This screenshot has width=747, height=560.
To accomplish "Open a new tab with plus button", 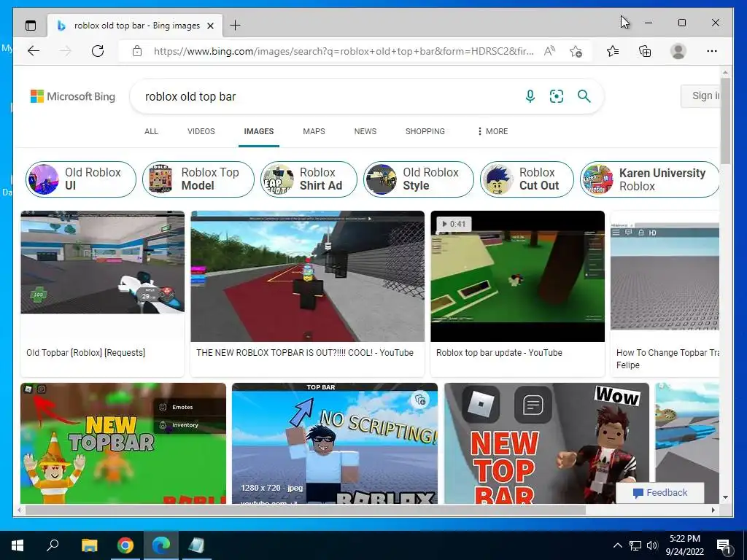I will [x=236, y=26].
